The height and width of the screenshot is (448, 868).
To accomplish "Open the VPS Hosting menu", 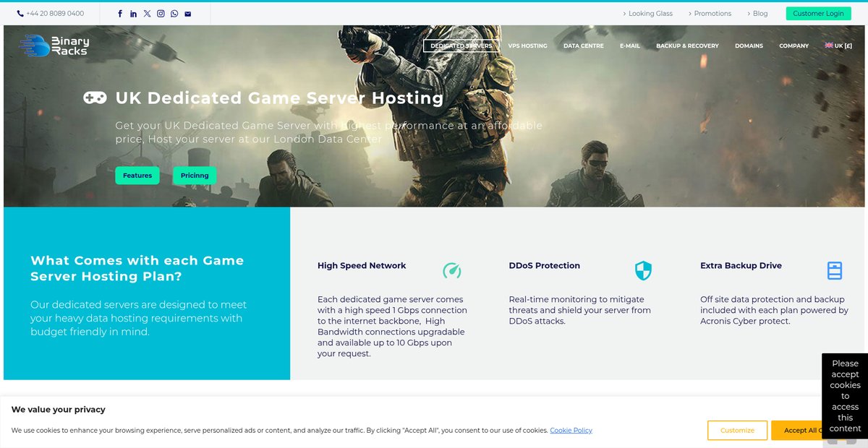I will click(527, 46).
